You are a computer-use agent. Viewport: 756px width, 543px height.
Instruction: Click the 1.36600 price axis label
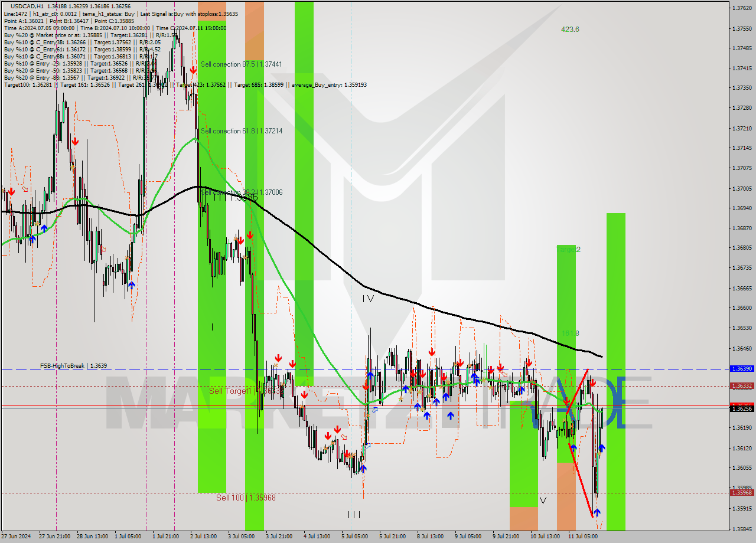click(742, 308)
